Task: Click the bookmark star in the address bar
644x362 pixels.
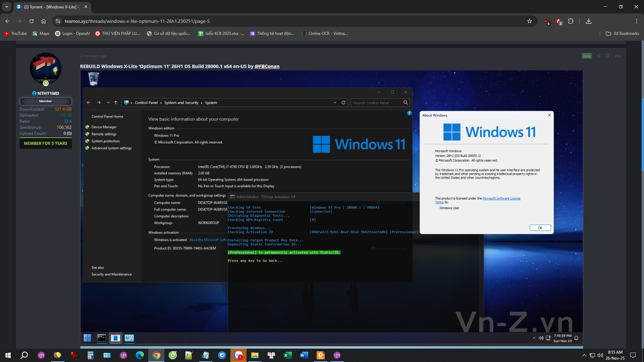Action: [x=530, y=22]
